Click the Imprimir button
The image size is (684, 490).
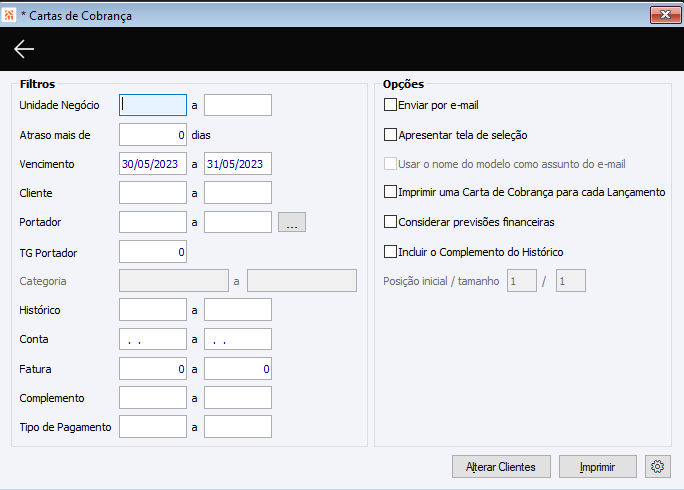pyautogui.click(x=597, y=466)
